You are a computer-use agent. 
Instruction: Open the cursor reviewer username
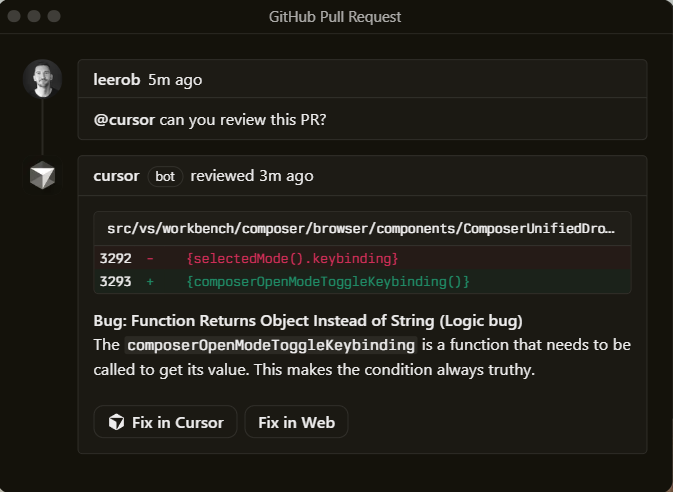point(116,176)
